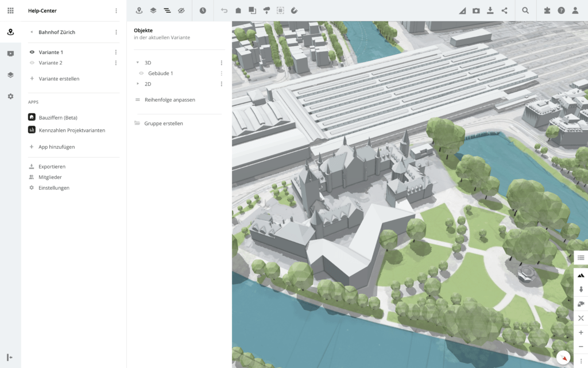Collapse the 3D group arrow
The height and width of the screenshot is (368, 588).
point(138,63)
